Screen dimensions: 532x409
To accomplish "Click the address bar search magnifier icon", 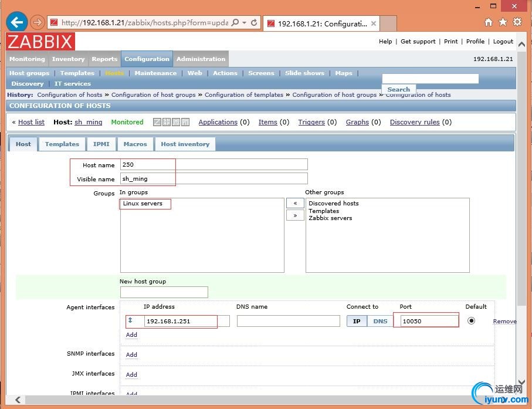I will [x=235, y=22].
